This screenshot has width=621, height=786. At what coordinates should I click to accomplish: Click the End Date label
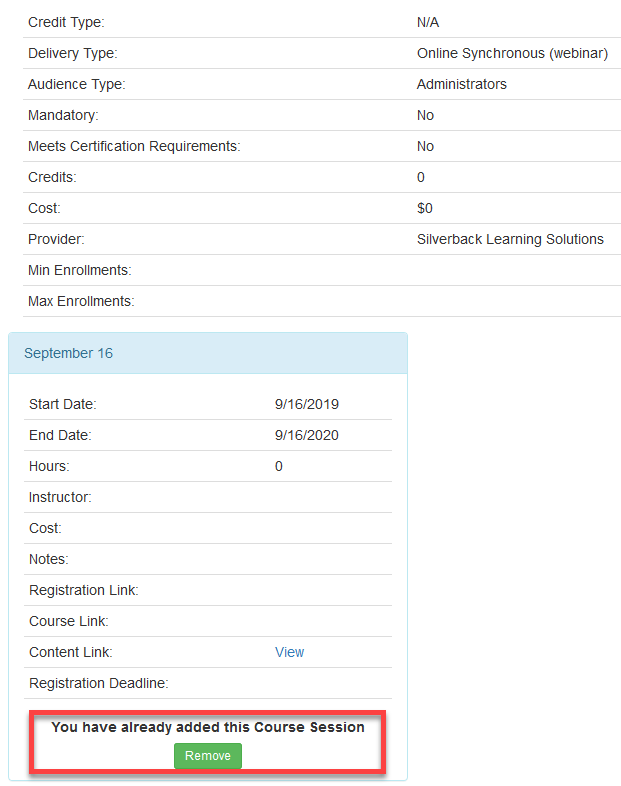click(60, 435)
